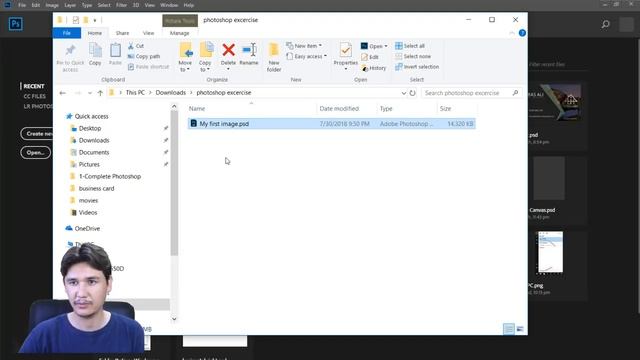The image size is (640, 360).
Task: Cut the selected file
Action: [x=136, y=46]
